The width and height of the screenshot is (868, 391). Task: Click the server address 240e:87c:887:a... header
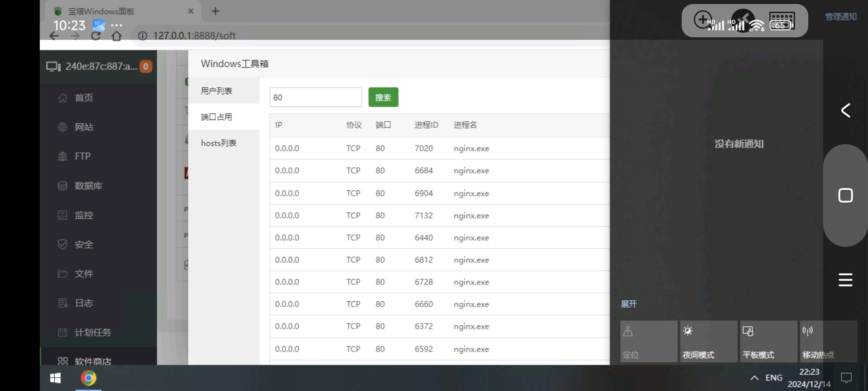click(101, 66)
